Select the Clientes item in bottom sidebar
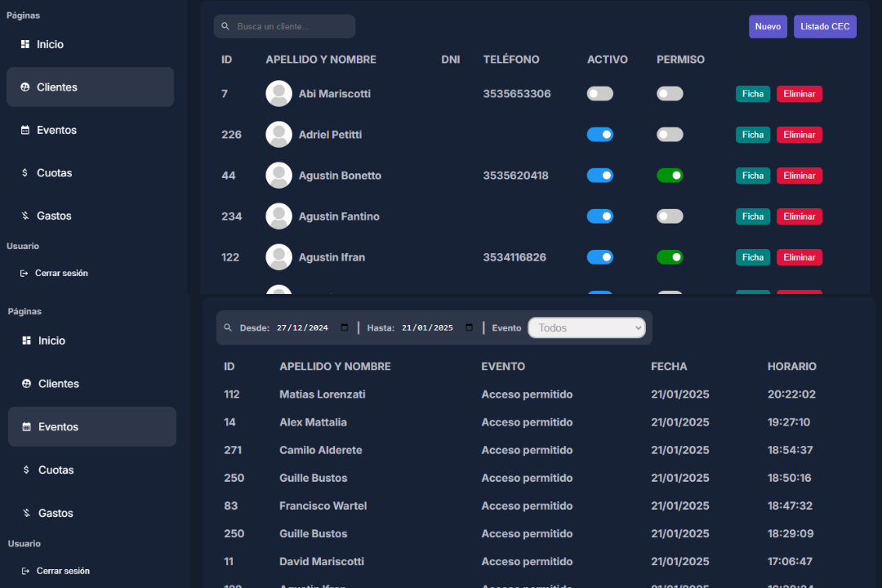The height and width of the screenshot is (588, 882). tap(58, 384)
